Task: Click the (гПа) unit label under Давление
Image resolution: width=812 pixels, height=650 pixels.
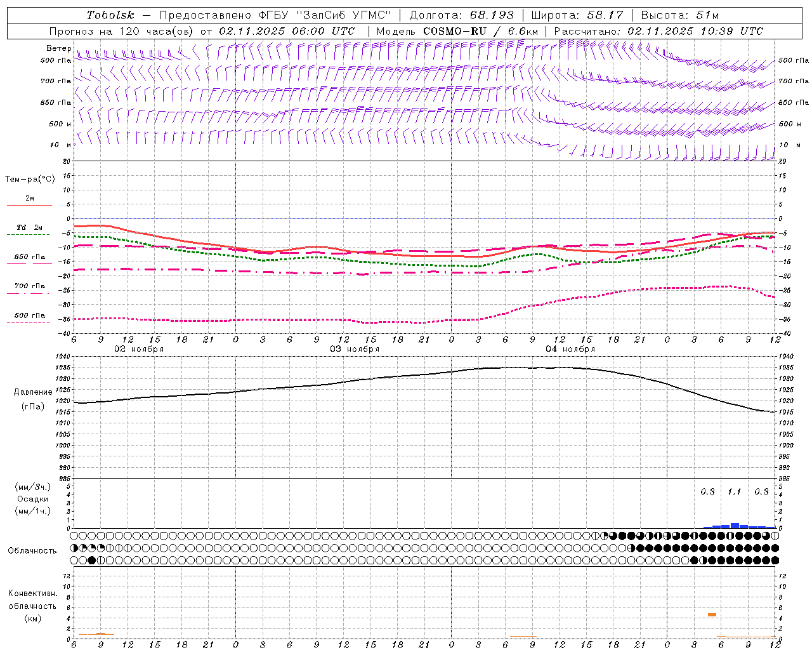Action: tap(33, 407)
